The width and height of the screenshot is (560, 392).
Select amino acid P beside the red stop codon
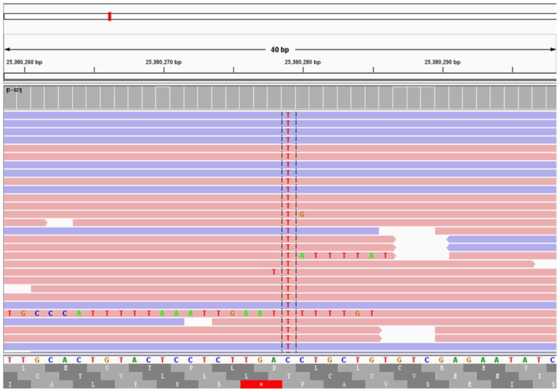(x=302, y=384)
